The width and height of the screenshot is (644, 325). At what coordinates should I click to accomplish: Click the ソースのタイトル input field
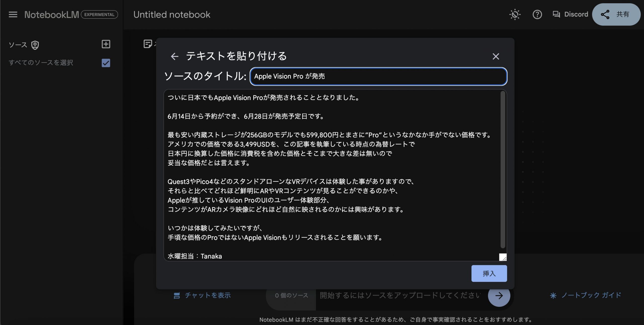click(x=378, y=76)
